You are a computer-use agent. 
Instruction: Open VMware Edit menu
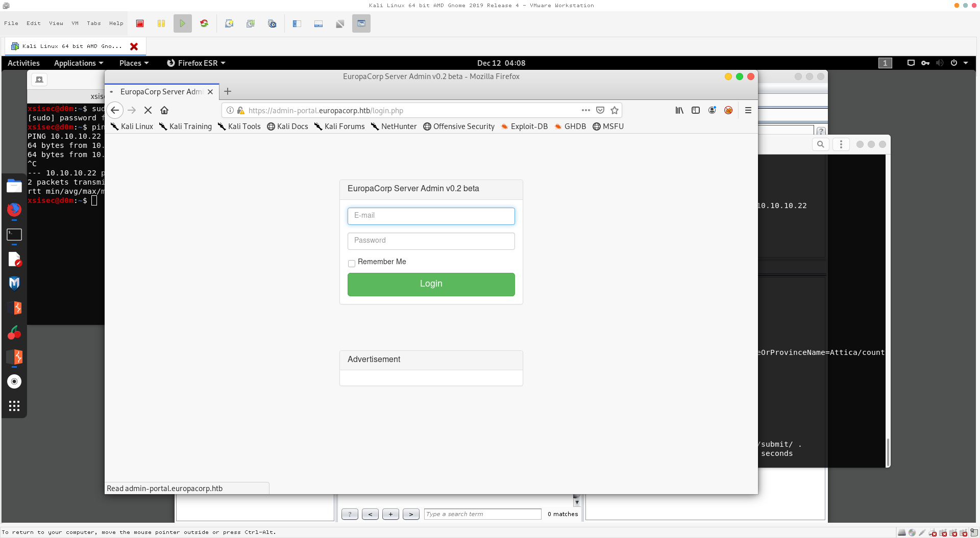coord(34,23)
